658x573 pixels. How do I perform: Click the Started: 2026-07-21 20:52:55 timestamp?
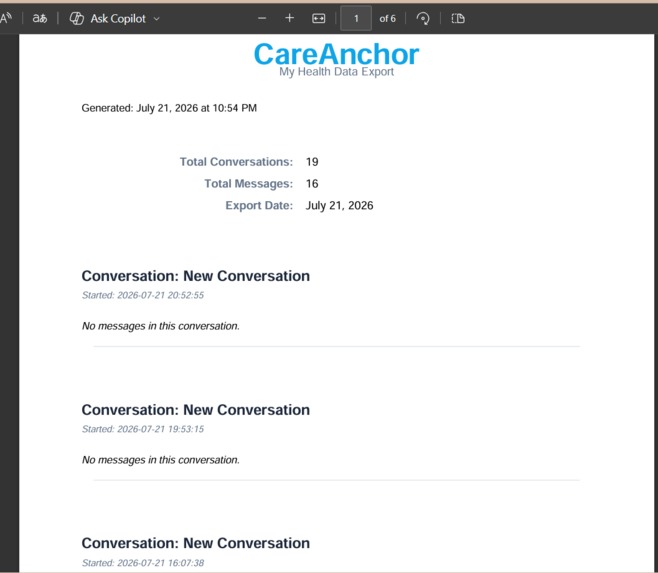(x=143, y=295)
